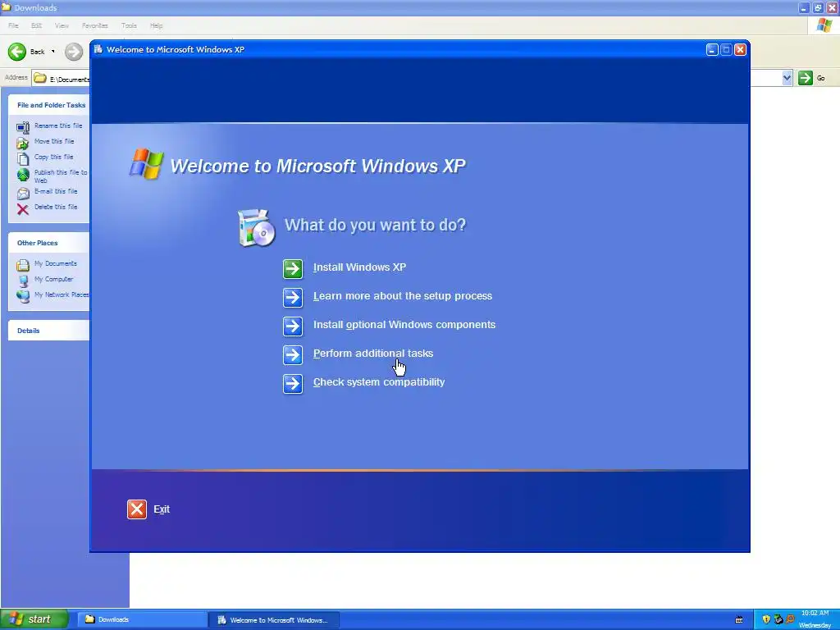Viewport: 840px width, 630px height.
Task: Click the arrow icon beside Check system compatibility
Action: click(x=293, y=384)
